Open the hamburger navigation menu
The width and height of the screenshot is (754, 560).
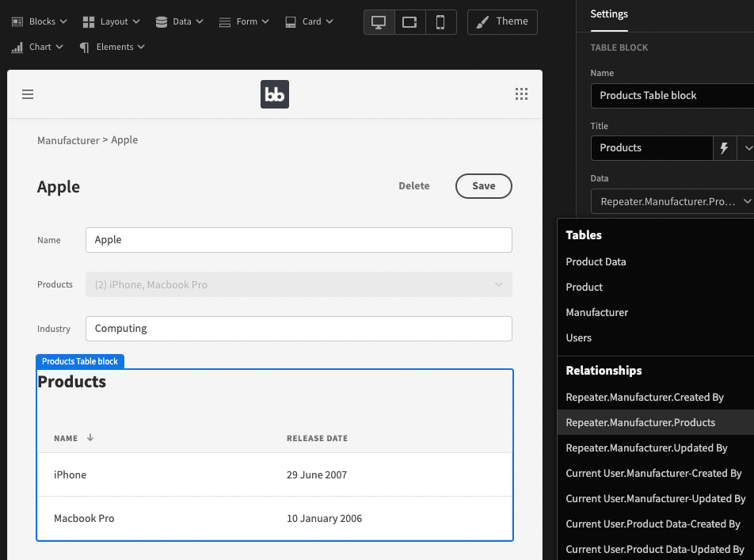click(x=28, y=94)
